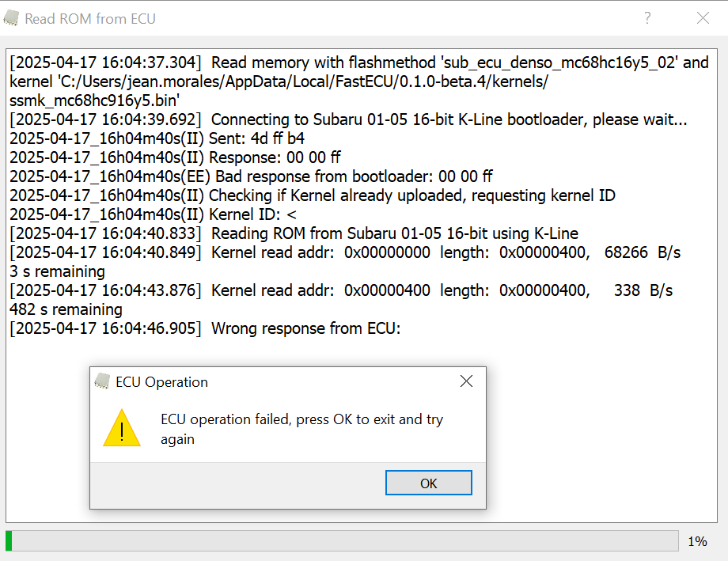
Task: Select the yellow warning triangle icon
Action: click(122, 428)
